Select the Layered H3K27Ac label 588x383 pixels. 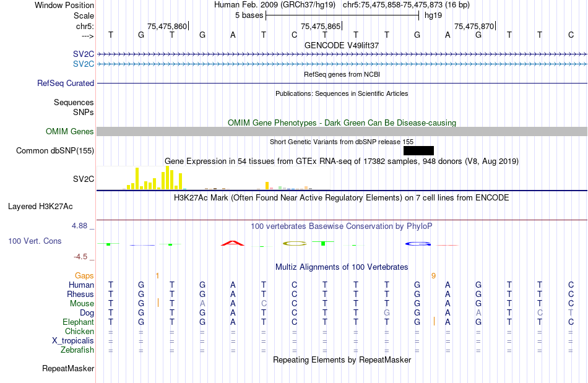click(x=40, y=207)
